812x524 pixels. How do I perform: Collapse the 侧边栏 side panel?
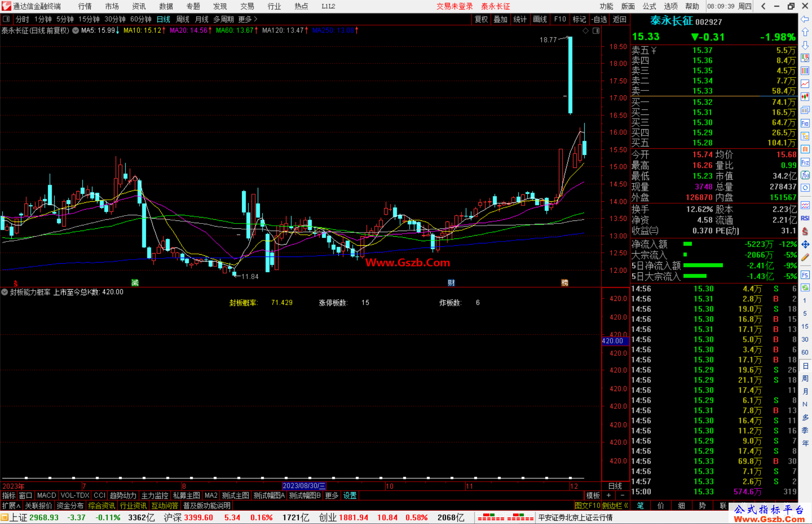(615, 506)
